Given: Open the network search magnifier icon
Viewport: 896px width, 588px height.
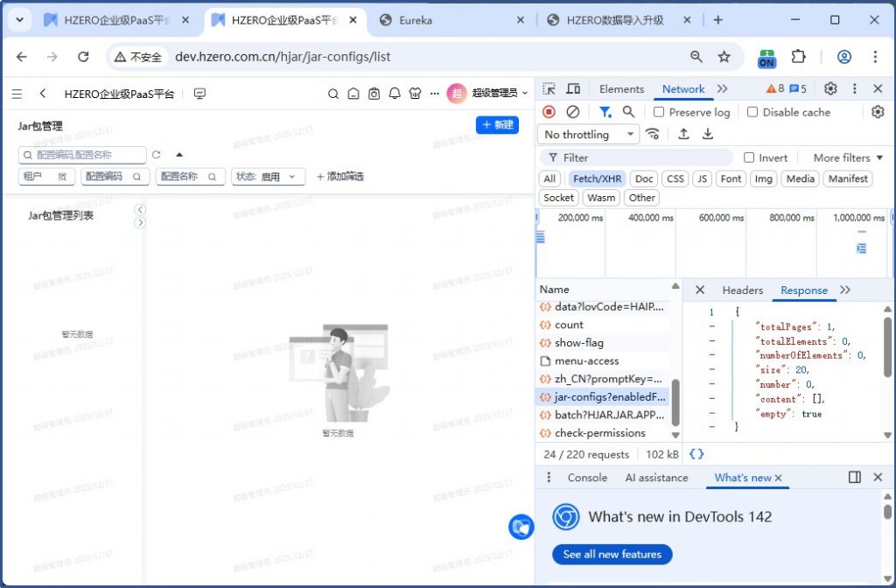Looking at the screenshot, I should [628, 112].
